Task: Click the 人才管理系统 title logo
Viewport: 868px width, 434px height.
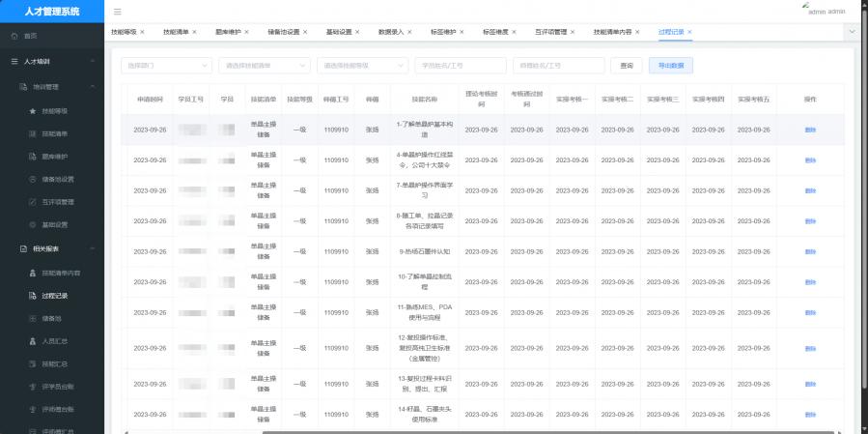Action: (52, 11)
